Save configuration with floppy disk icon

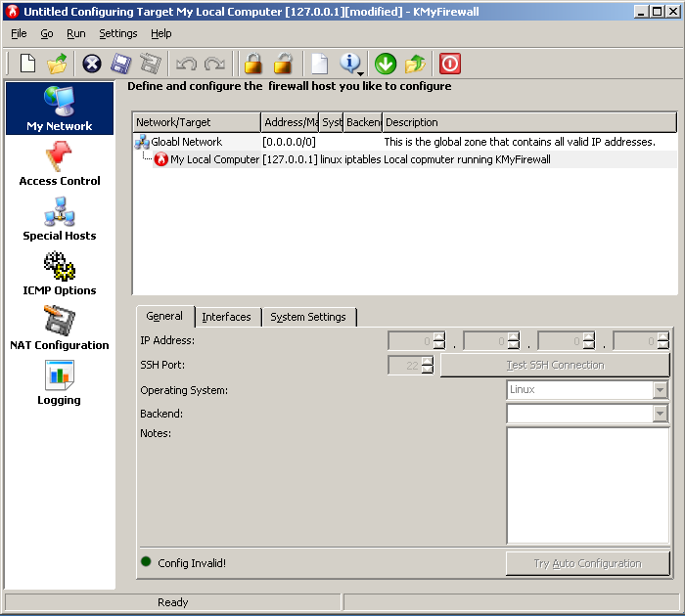pos(121,64)
